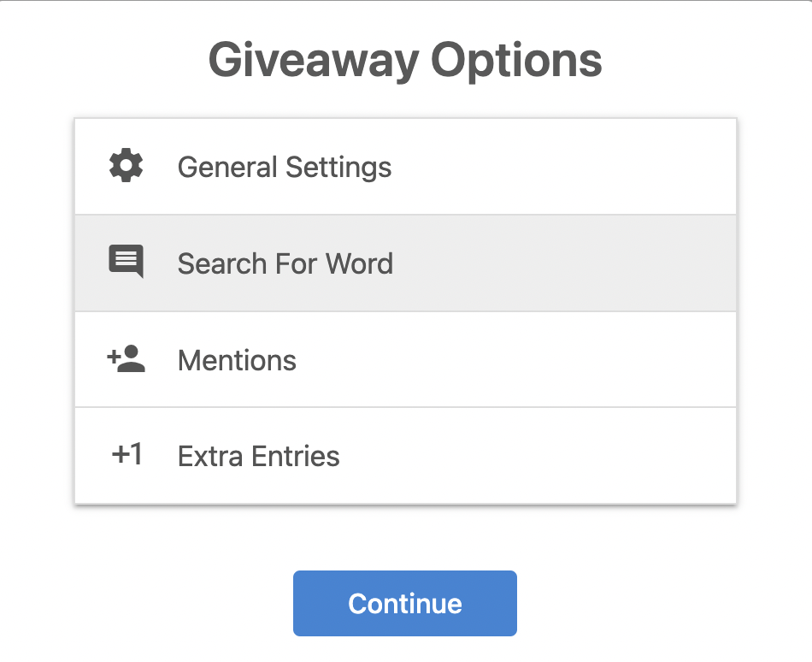812x662 pixels.
Task: Choose the Extra Entries option
Action: click(x=405, y=456)
